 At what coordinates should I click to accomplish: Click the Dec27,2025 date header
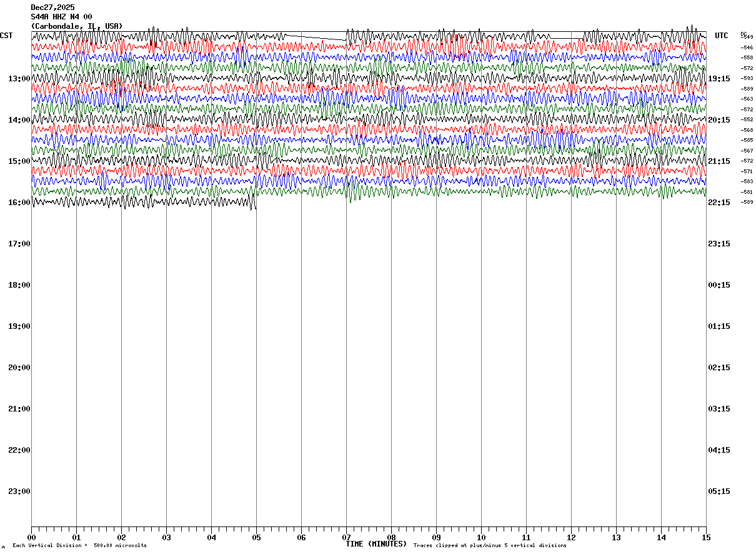pyautogui.click(x=53, y=8)
